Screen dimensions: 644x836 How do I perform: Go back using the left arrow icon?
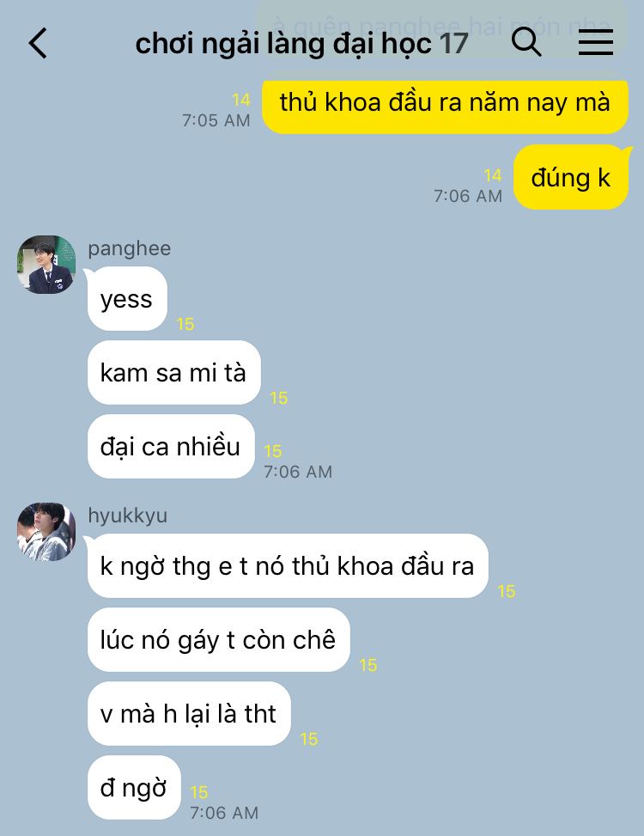pyautogui.click(x=38, y=43)
